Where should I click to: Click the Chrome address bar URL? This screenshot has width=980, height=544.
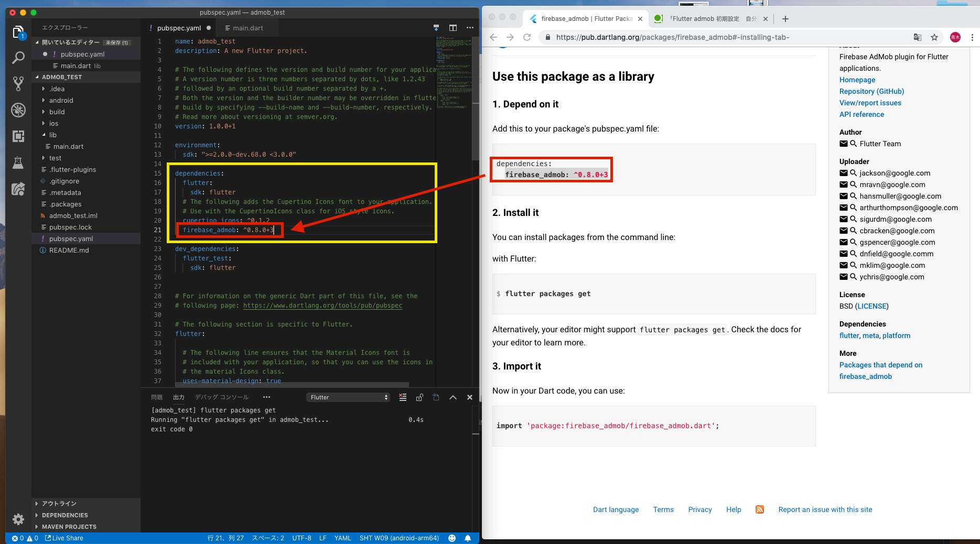tap(673, 37)
